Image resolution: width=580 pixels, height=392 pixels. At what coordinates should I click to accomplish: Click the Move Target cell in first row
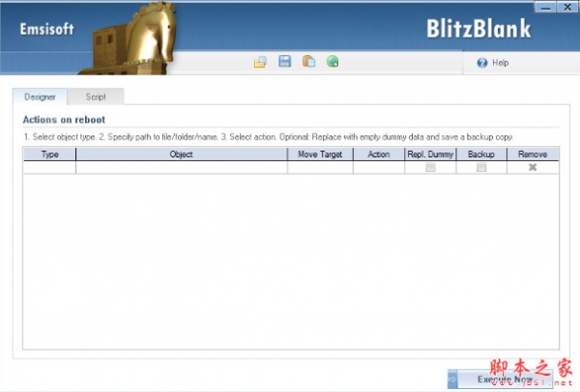coord(320,167)
